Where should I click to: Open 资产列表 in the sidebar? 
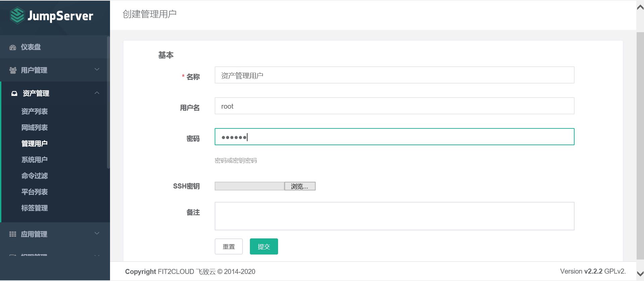pyautogui.click(x=35, y=111)
